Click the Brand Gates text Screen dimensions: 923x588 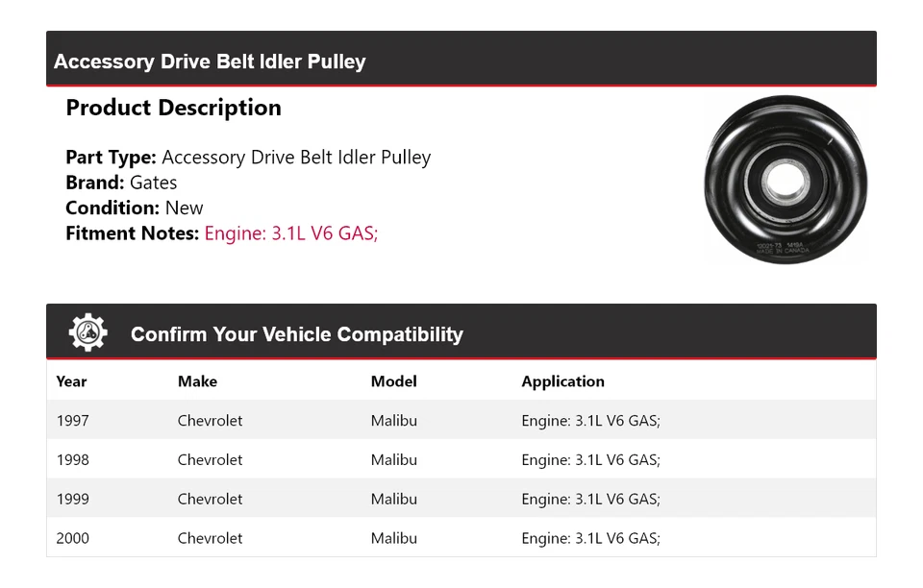(121, 183)
